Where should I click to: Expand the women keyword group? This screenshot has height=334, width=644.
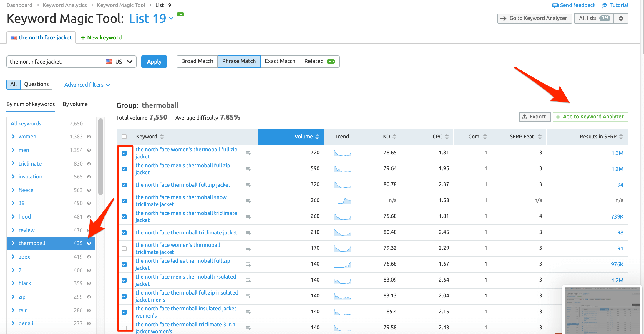pyautogui.click(x=13, y=136)
